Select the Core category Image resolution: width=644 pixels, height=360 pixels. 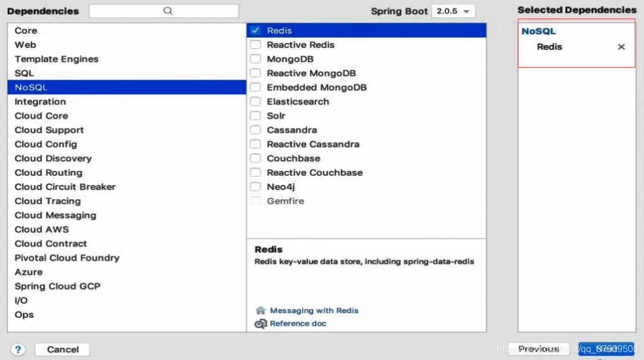coord(127,31)
